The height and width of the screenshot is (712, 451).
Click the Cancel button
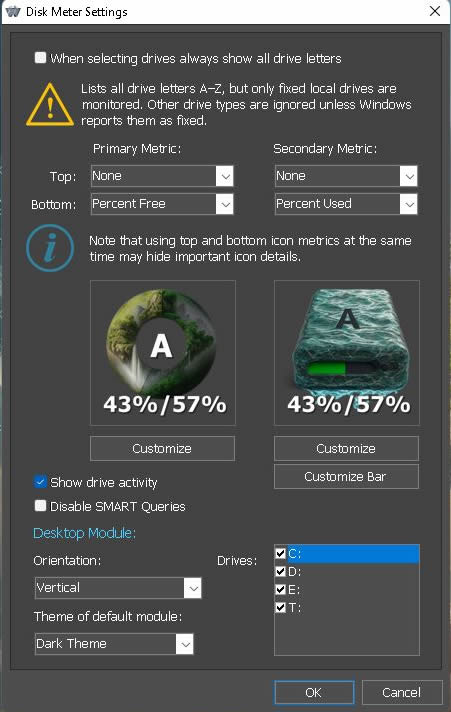(402, 692)
